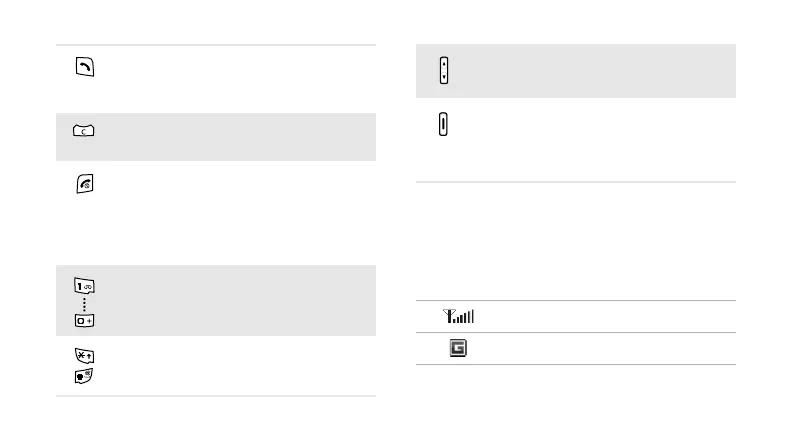792x430 pixels.
Task: Click empty space right of signal strength icon
Action: pos(600,317)
